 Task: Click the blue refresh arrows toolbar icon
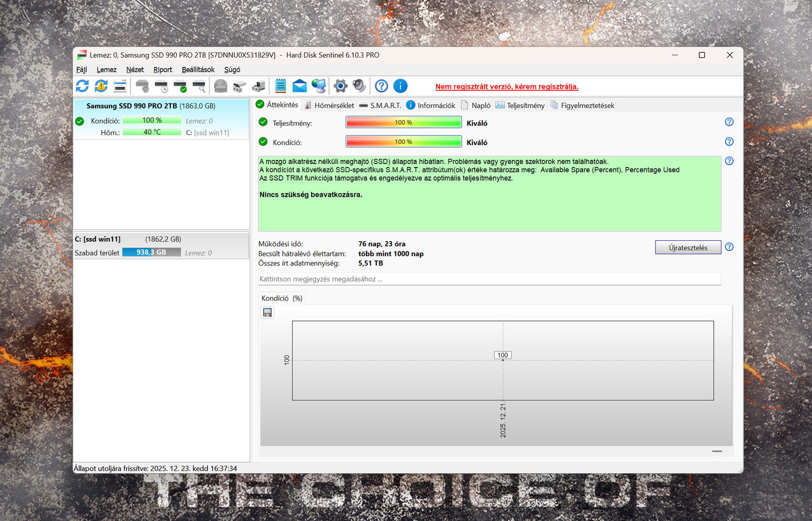click(82, 86)
